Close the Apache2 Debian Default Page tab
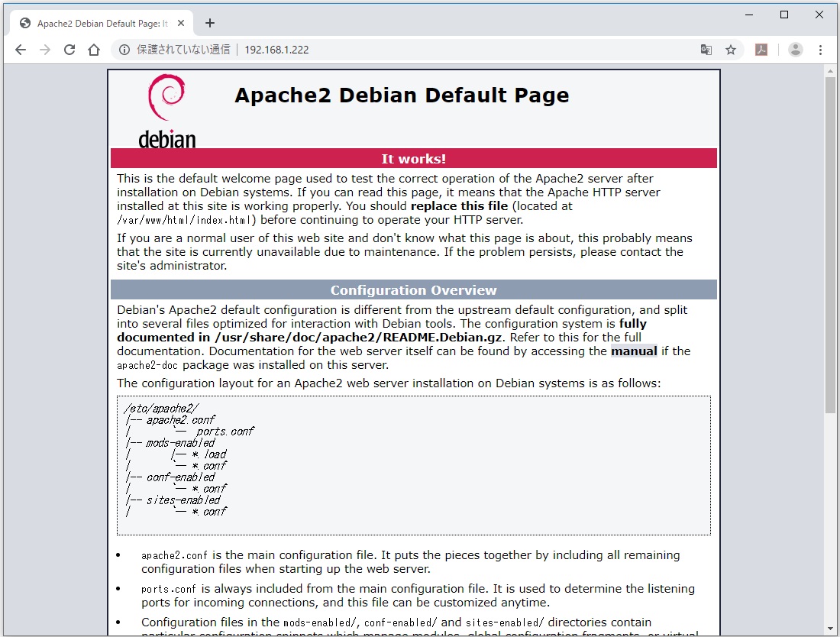 point(182,23)
